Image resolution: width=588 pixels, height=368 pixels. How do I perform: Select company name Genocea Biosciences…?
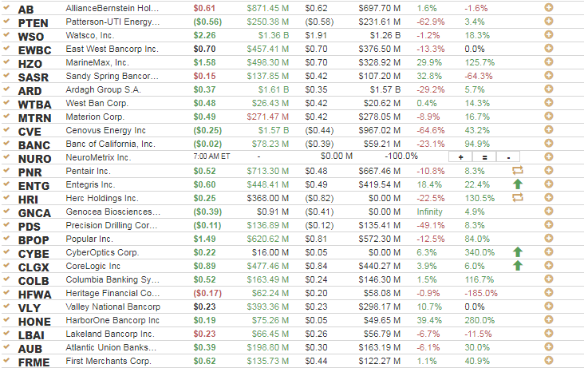[x=112, y=212]
